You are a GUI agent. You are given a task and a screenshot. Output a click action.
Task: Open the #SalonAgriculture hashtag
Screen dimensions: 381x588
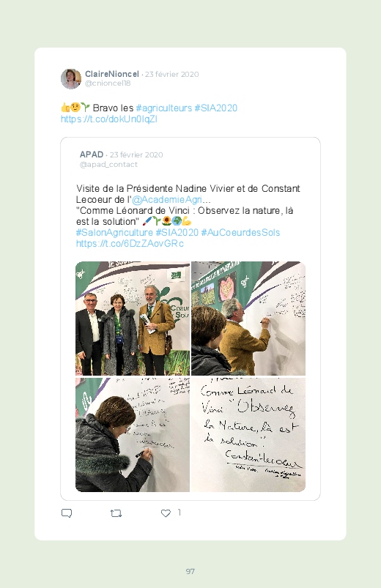pyautogui.click(x=114, y=233)
